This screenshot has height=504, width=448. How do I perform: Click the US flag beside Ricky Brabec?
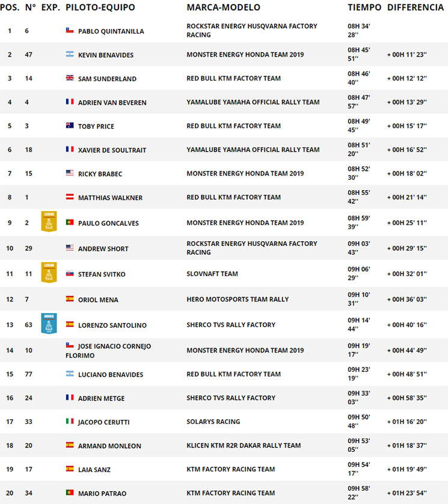tap(70, 173)
